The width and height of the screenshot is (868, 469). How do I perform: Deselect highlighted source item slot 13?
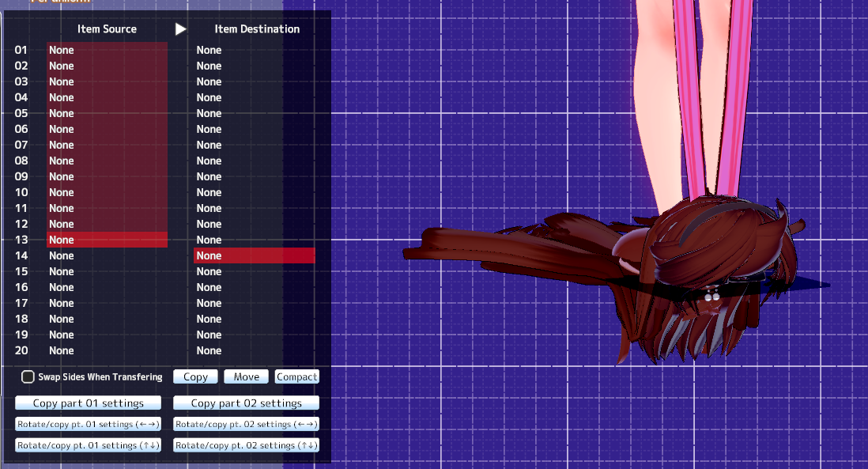pos(107,240)
